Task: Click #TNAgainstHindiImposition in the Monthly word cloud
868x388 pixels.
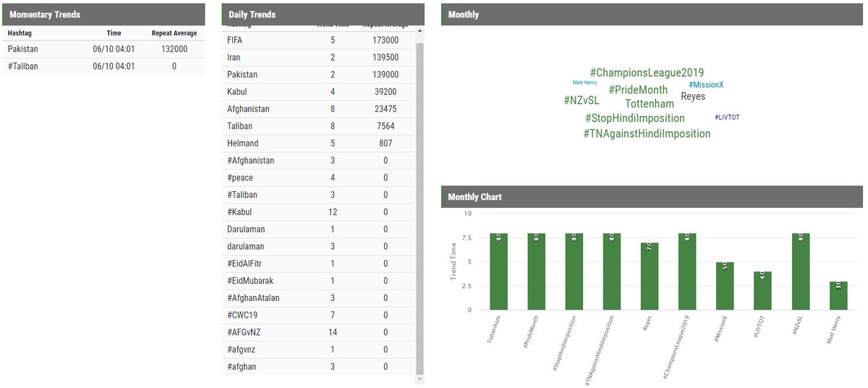Action: click(x=647, y=134)
